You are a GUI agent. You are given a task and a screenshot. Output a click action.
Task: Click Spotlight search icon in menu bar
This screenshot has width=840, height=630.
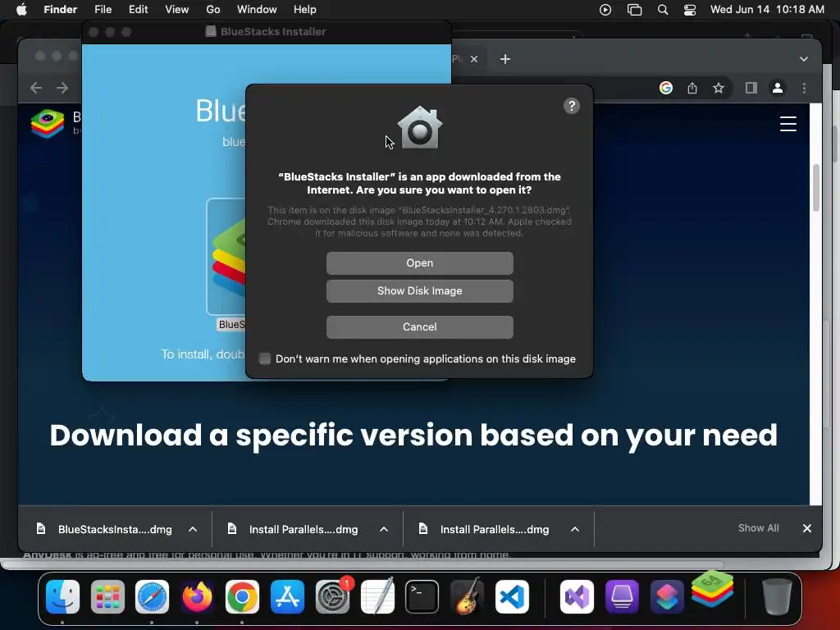point(663,10)
